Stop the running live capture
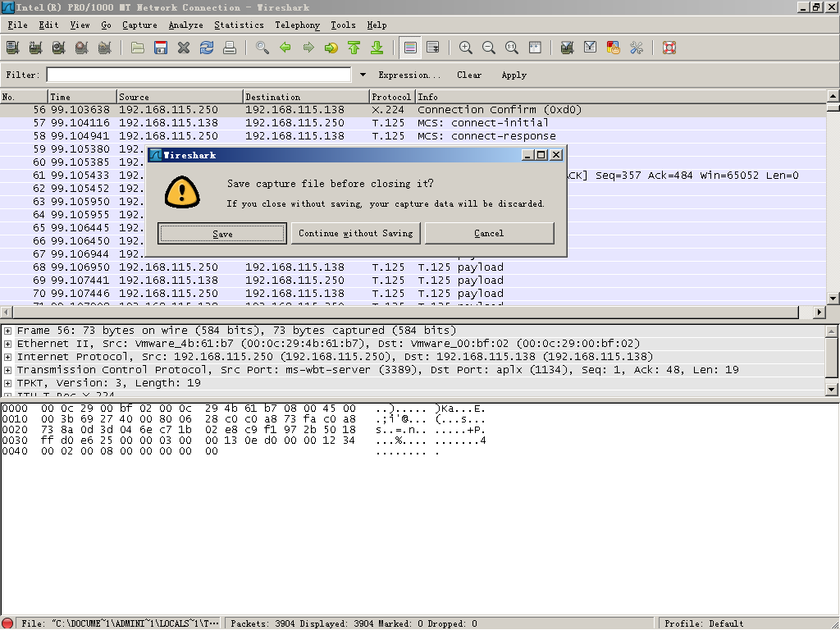The width and height of the screenshot is (840, 630). 82,48
